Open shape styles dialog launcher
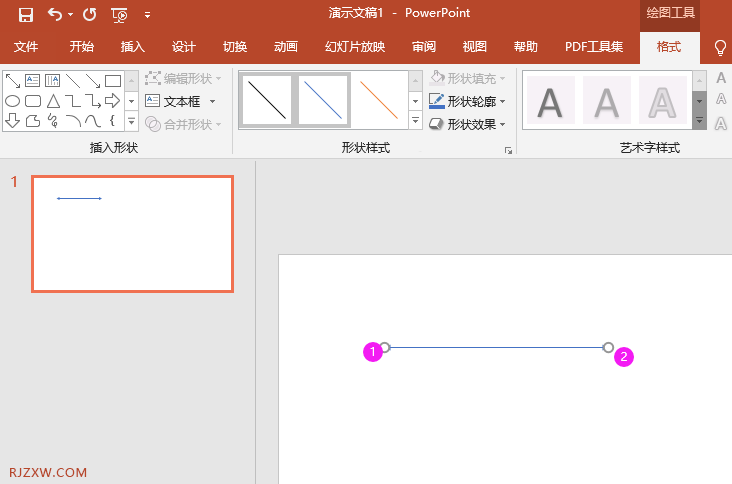 (508, 150)
